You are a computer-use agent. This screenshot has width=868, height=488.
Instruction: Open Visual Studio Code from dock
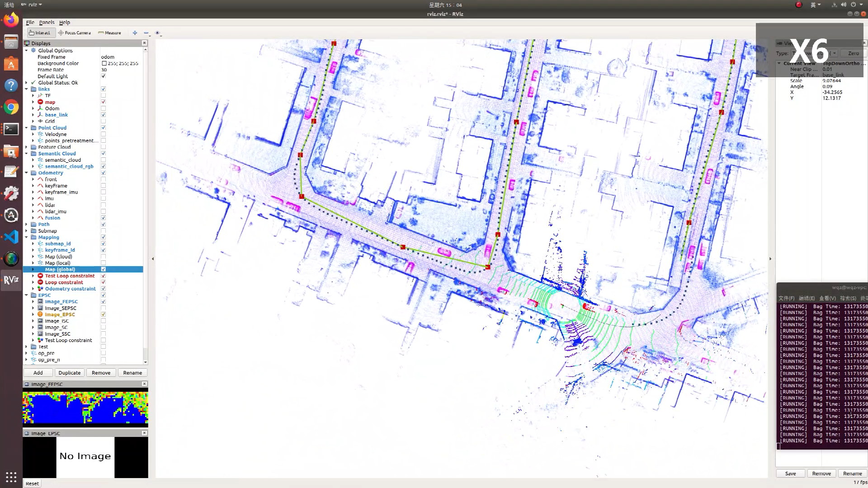click(x=11, y=237)
